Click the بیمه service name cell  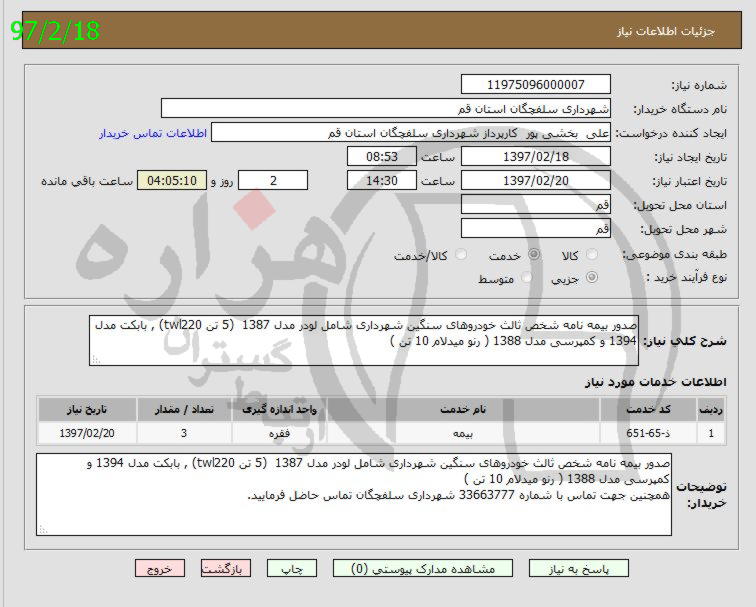(x=463, y=433)
